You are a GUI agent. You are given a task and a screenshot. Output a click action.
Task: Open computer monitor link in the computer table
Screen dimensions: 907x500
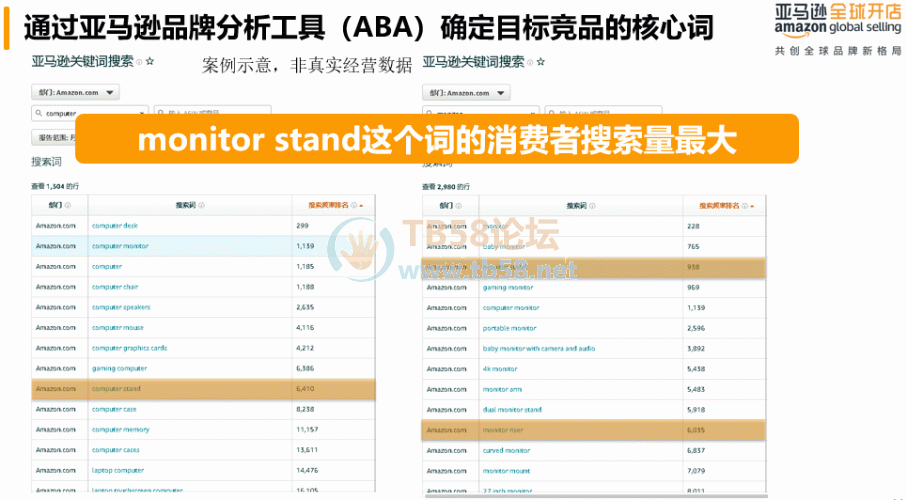(120, 246)
